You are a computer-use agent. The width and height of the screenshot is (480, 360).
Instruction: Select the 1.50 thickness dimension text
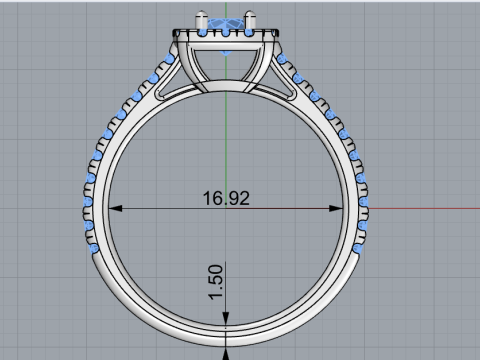(x=216, y=282)
